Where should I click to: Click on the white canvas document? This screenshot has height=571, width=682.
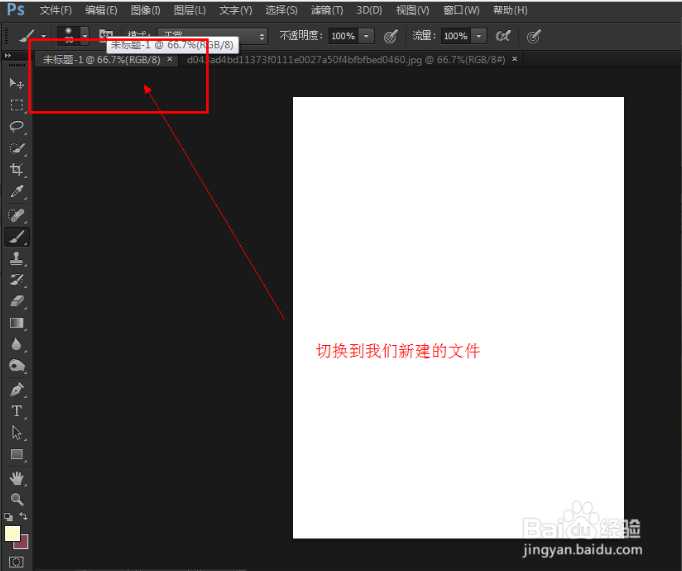click(458, 318)
